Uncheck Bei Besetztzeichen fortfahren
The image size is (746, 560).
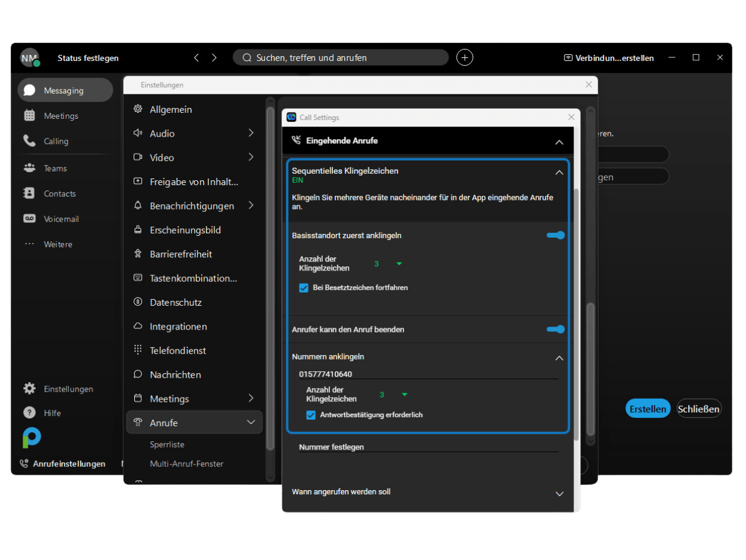[304, 288]
